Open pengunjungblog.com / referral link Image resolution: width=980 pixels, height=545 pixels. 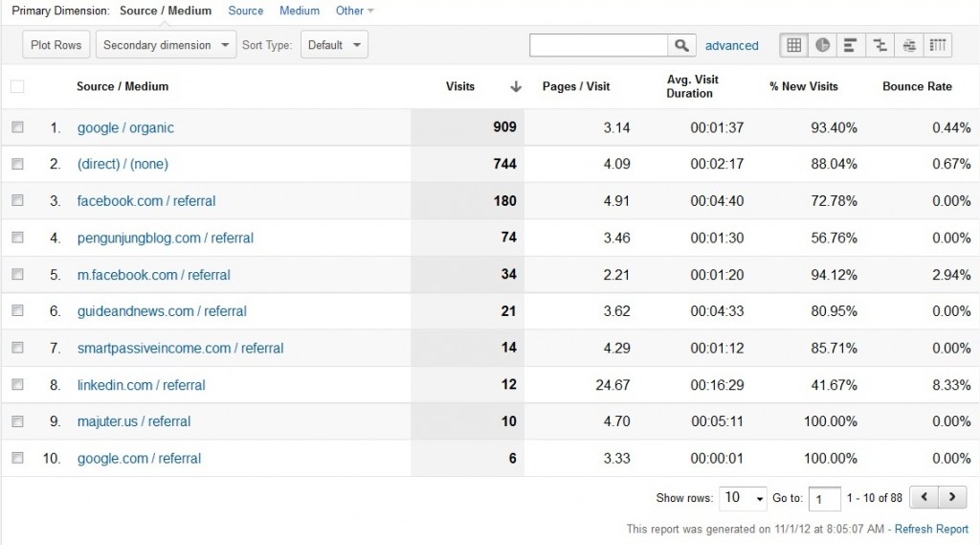tap(166, 238)
